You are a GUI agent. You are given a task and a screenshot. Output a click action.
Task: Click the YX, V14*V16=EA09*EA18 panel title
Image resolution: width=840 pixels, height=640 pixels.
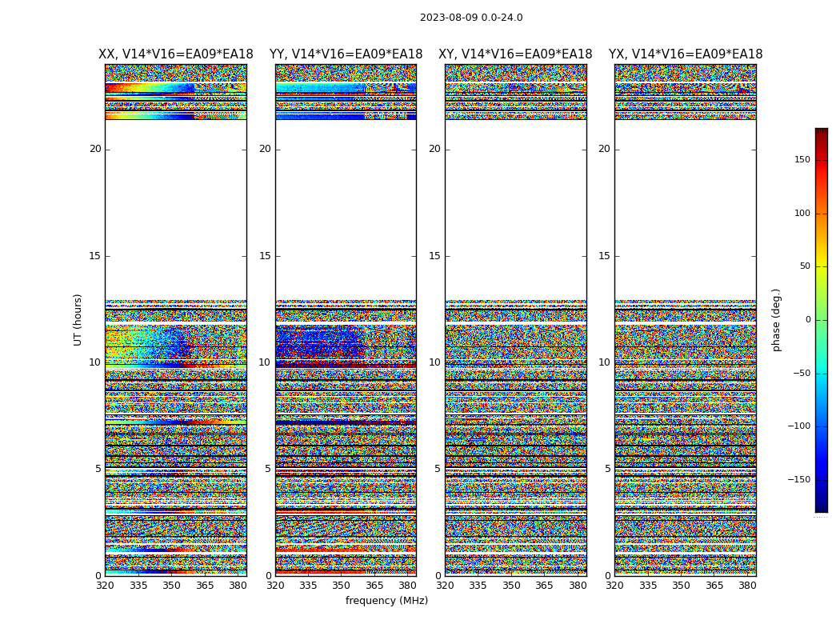click(x=686, y=54)
